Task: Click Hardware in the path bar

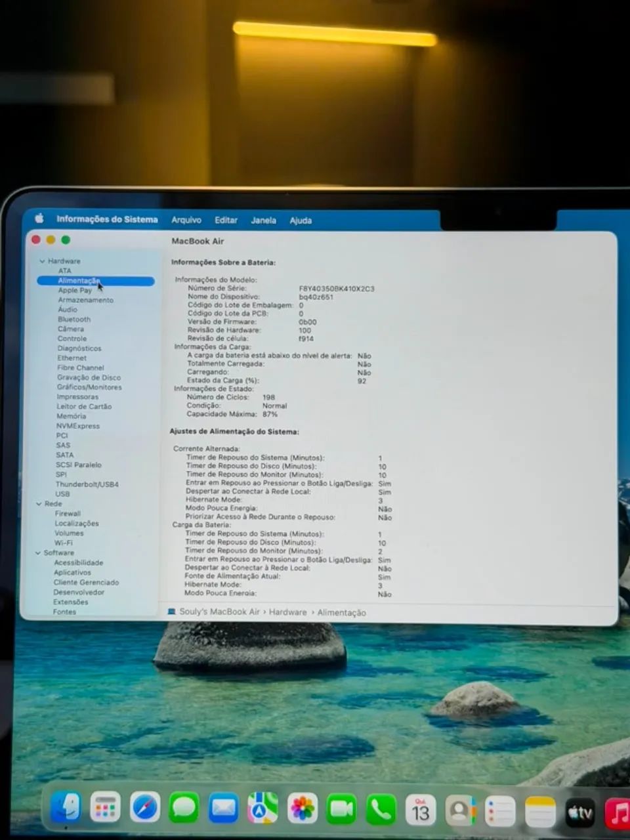Action: (x=287, y=612)
